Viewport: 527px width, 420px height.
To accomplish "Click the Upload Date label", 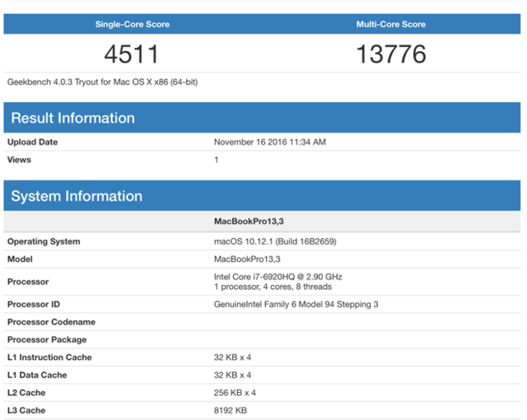I will pyautogui.click(x=33, y=142).
